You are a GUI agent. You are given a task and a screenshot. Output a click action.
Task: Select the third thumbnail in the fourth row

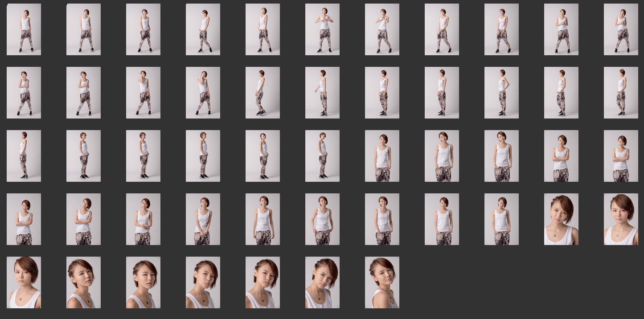click(143, 219)
